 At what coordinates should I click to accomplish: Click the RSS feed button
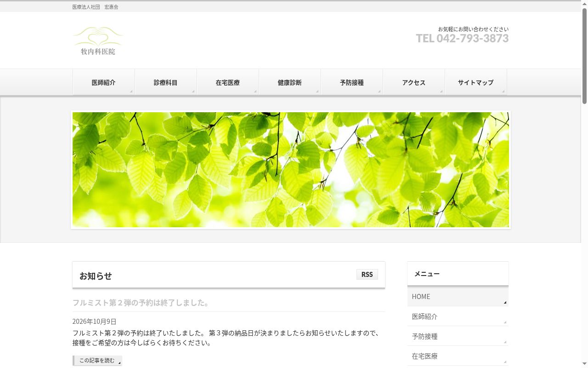(x=367, y=274)
